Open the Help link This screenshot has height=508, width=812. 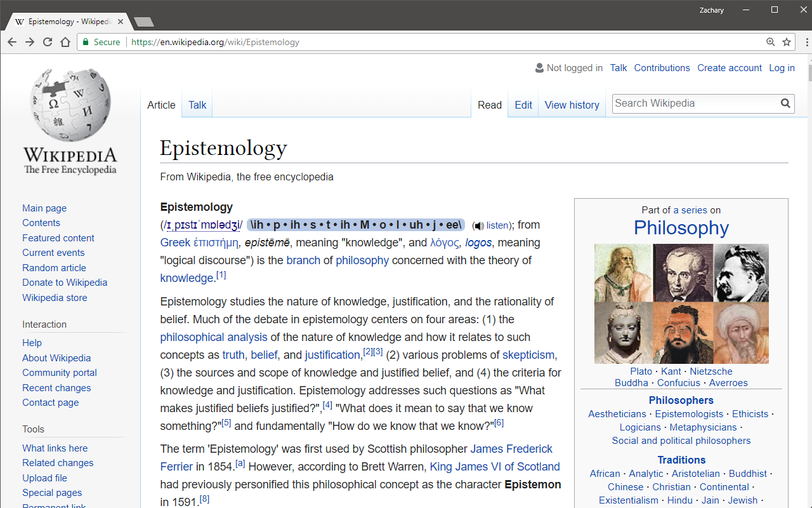32,343
